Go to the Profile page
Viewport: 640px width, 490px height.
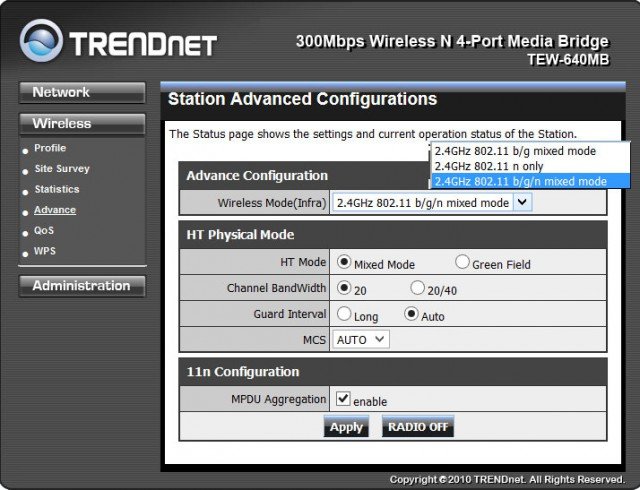[50, 149]
